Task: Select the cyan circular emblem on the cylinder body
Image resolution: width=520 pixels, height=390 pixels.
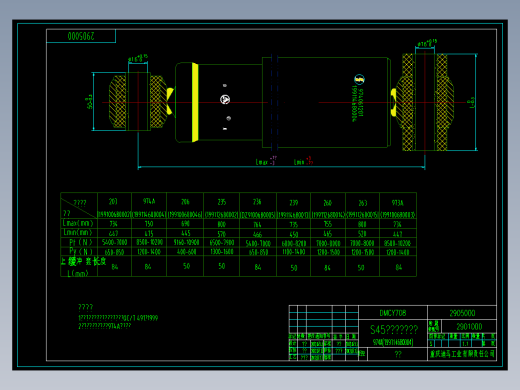Action: coord(359,79)
